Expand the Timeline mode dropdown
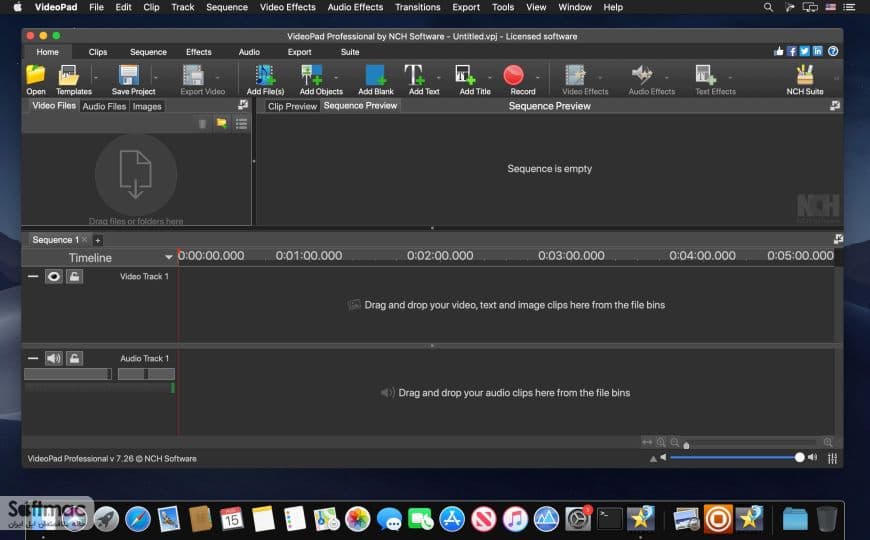Image resolution: width=870 pixels, height=540 pixels. pyautogui.click(x=169, y=258)
